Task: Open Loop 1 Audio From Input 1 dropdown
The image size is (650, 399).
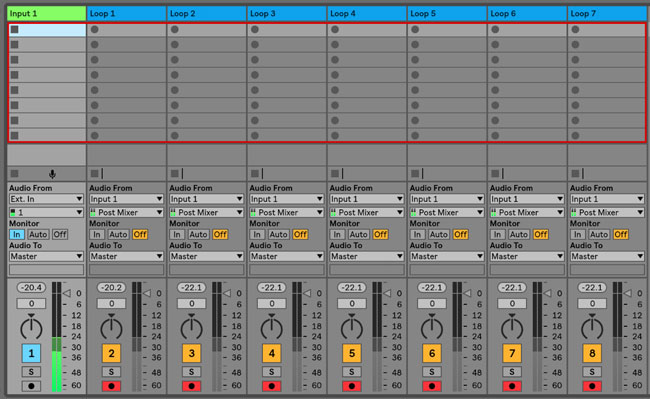Action: [x=126, y=199]
